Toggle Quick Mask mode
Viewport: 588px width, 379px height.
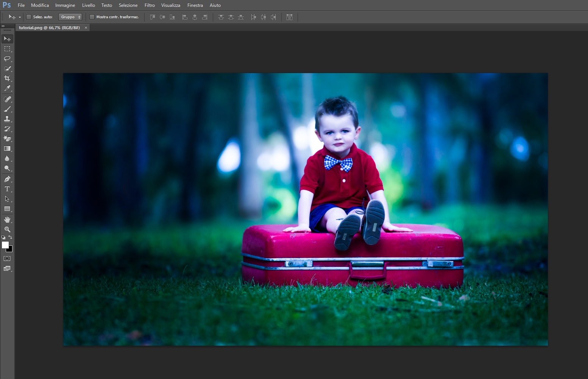[7, 259]
